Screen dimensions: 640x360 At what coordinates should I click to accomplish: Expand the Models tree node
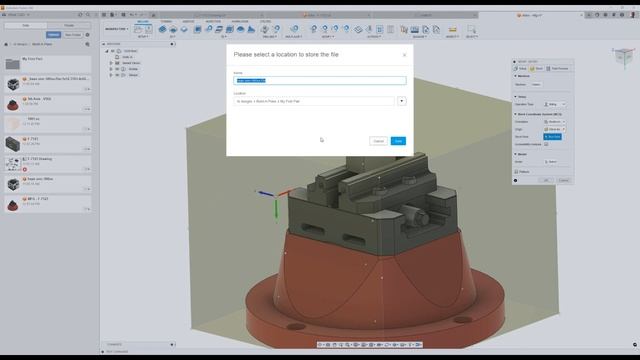[x=111, y=69]
